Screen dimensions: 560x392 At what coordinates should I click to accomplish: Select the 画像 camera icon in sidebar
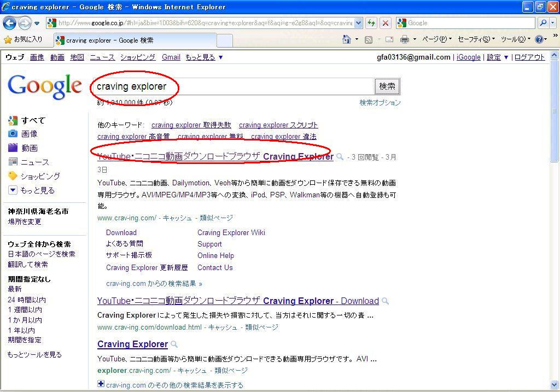(13, 134)
